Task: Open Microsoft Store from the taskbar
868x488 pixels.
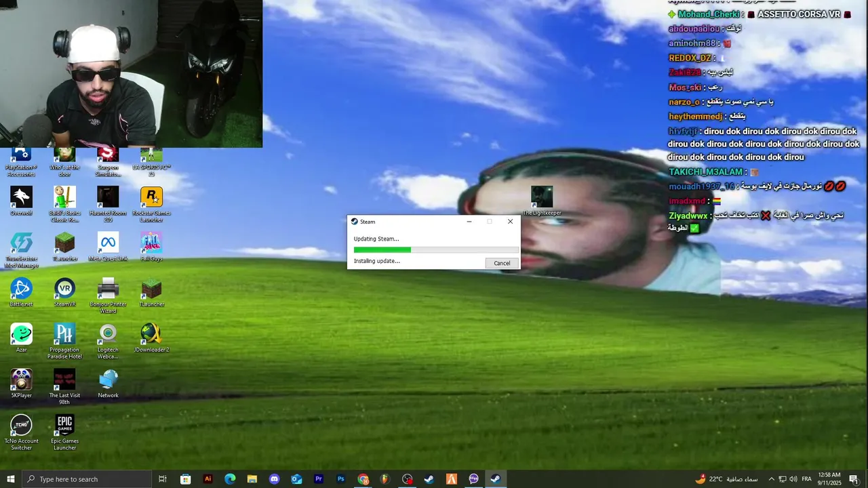Action: click(185, 479)
